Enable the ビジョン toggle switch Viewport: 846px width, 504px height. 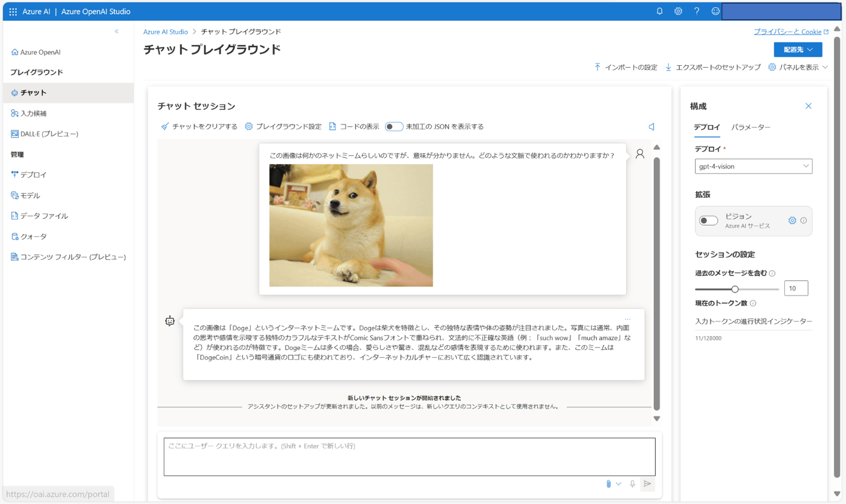pos(709,221)
